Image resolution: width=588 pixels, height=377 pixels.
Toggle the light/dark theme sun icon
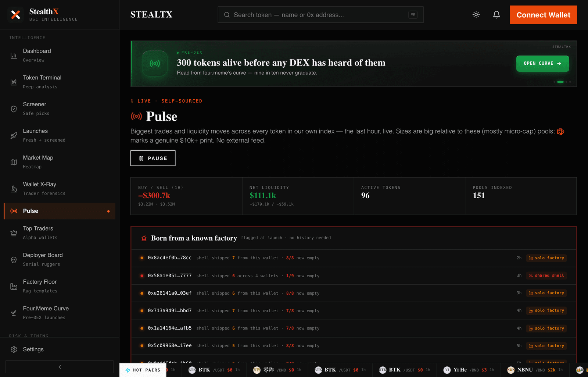(476, 15)
